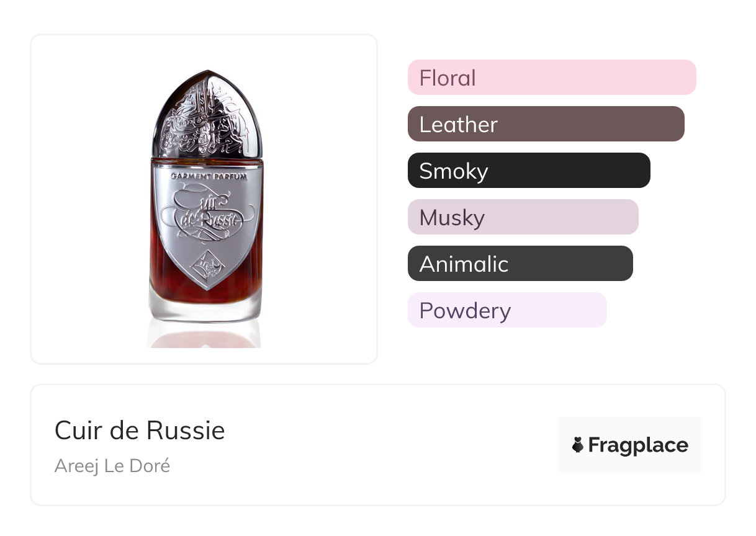
Task: Click the pointed bottom tip of shield
Action: tap(207, 288)
